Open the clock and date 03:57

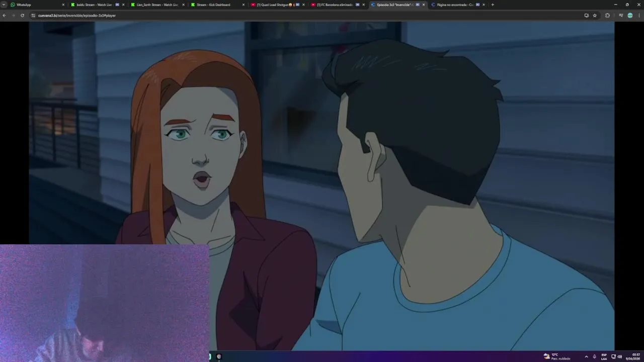coord(633,356)
